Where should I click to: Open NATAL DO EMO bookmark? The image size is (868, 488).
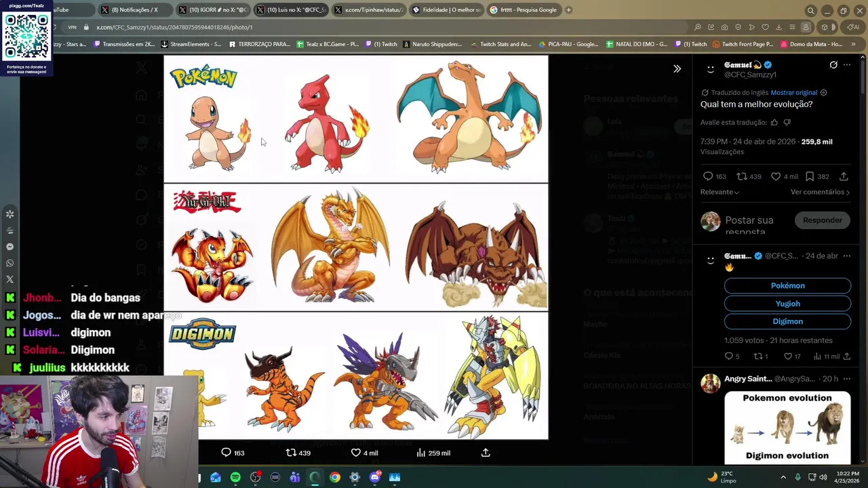point(637,44)
